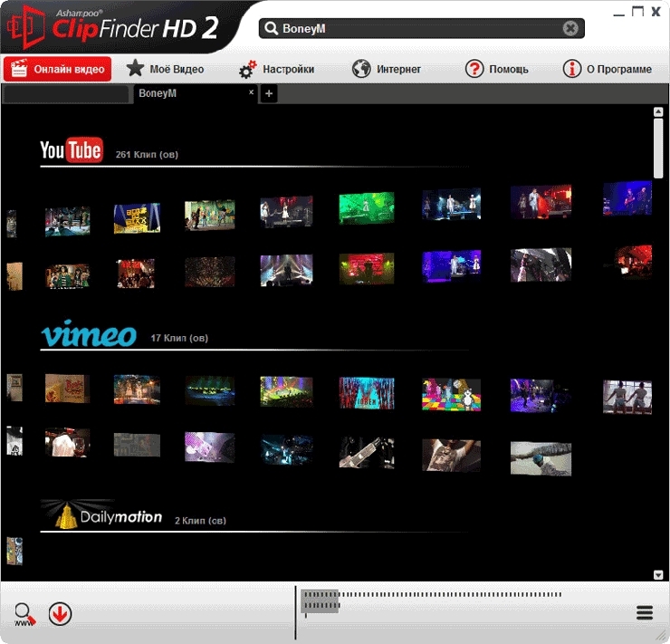The height and width of the screenshot is (644, 670).
Task: Open the green laser stage YouTube thumbnail
Action: (x=366, y=207)
